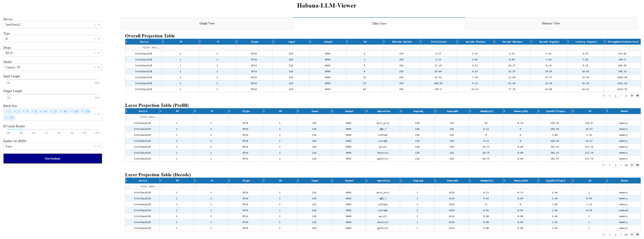Sort by Latency Avg(ms) column

tap(569, 42)
